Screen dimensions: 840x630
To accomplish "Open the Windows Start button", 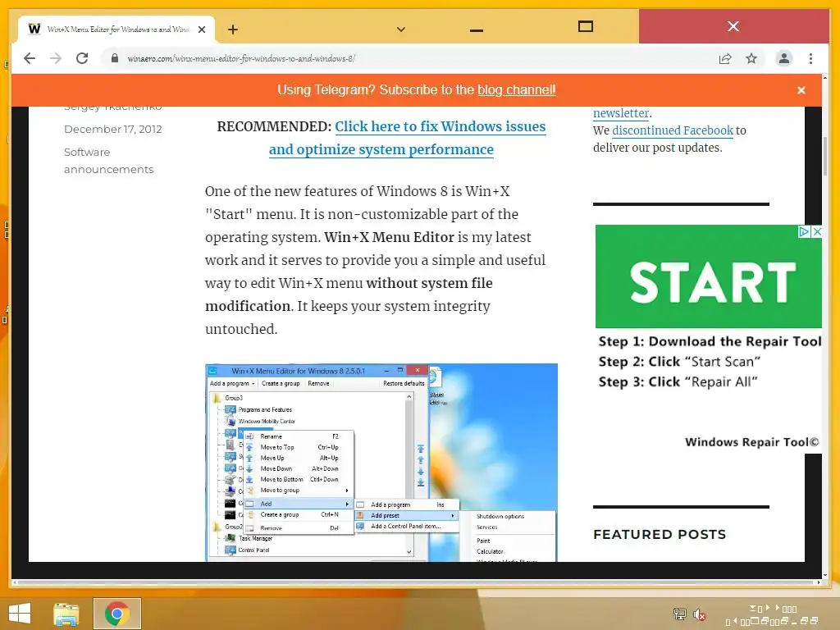I will [x=20, y=614].
